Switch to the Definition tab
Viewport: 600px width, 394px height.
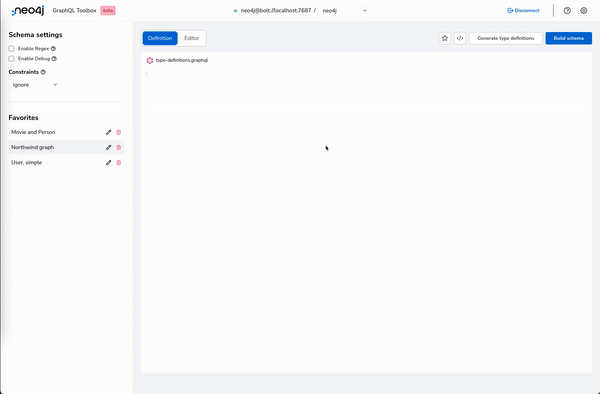(x=160, y=38)
